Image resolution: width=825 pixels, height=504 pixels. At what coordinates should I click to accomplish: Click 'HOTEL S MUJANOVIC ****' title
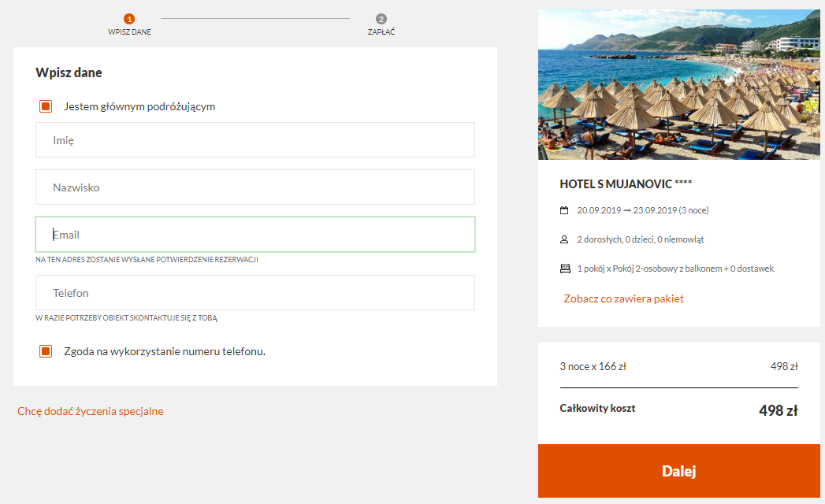click(626, 184)
